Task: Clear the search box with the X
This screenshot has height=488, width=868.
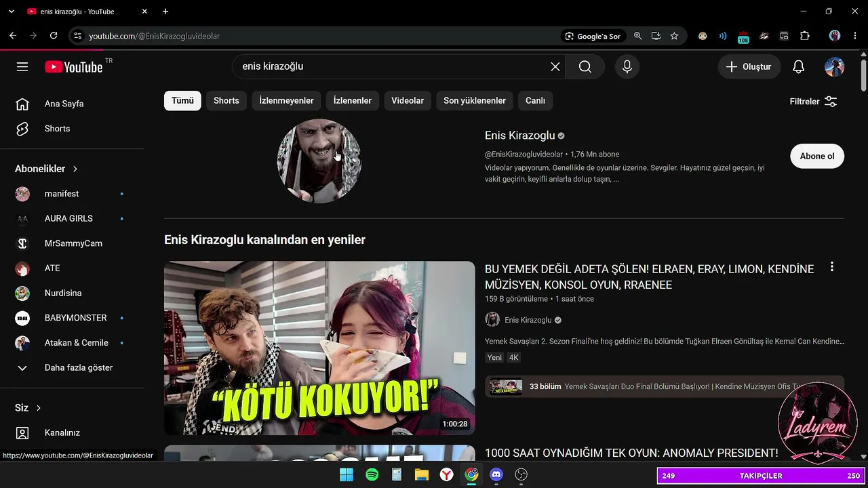Action: point(555,66)
